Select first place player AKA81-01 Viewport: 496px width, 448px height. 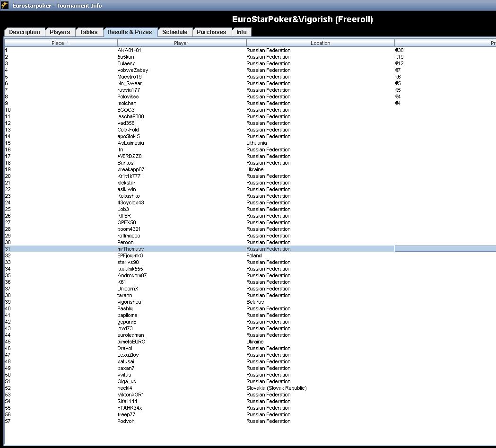pyautogui.click(x=129, y=50)
